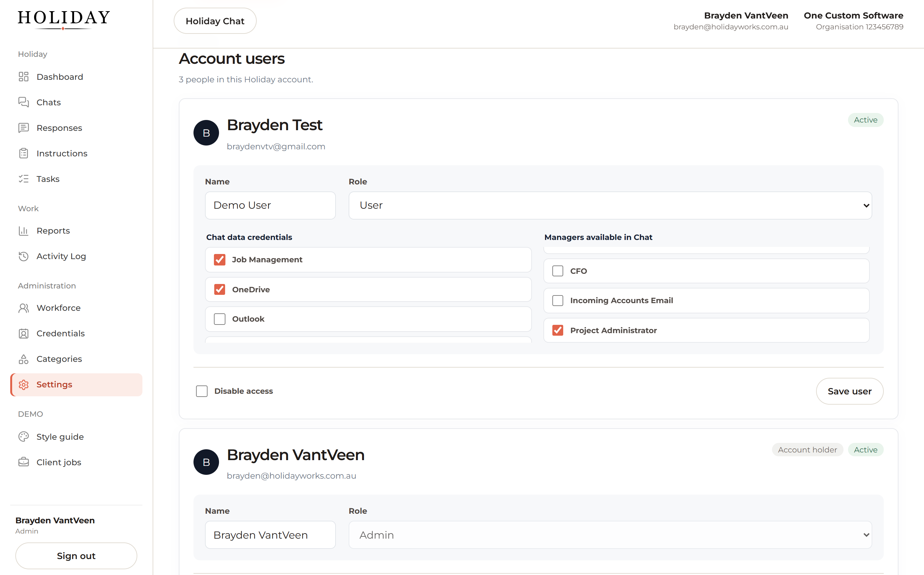Click the Holiday Chat button
924x575 pixels.
click(x=215, y=21)
